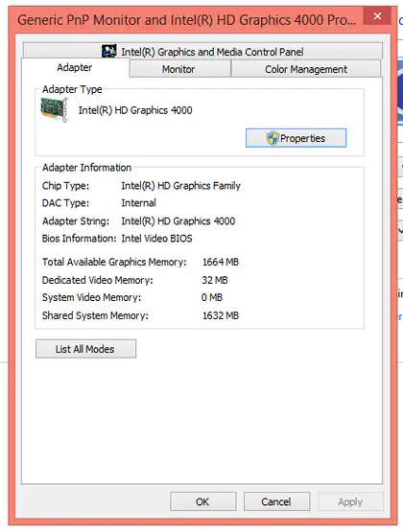Screen dimensions: 403x532
Task: Select Intel(R) HD Graphics 4000 under Adapter Type
Action: click(135, 110)
